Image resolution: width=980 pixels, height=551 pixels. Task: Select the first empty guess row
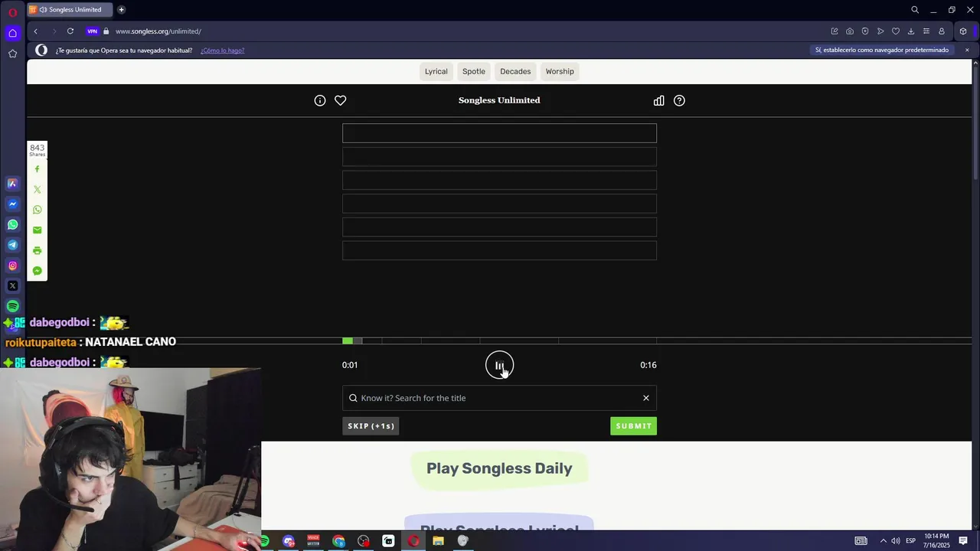[499, 133]
